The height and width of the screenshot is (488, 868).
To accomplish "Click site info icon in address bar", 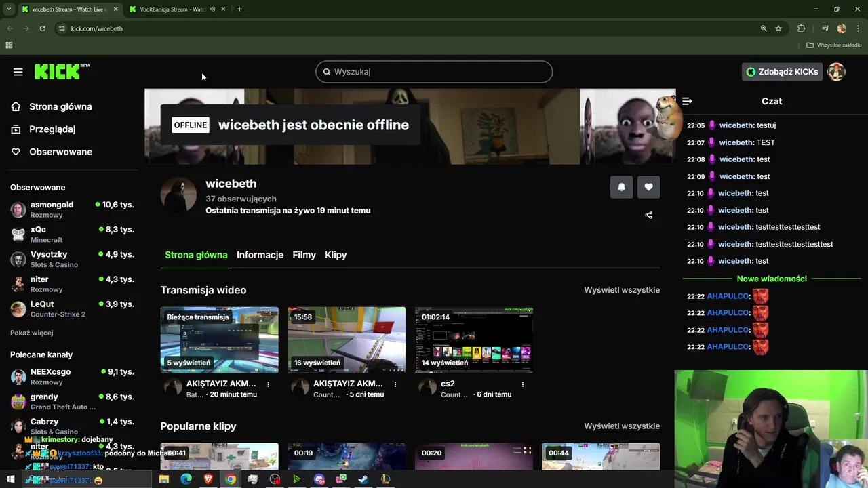I will click(62, 28).
